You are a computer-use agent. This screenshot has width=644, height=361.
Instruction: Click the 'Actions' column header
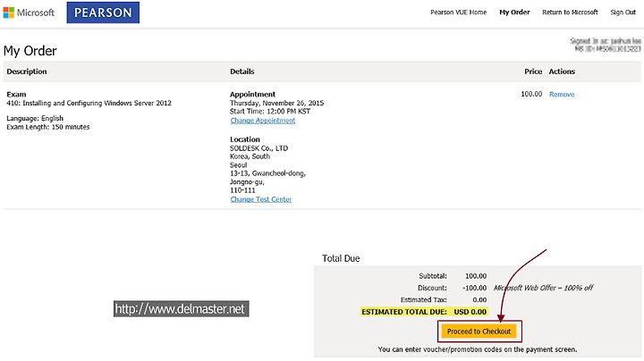(x=562, y=71)
